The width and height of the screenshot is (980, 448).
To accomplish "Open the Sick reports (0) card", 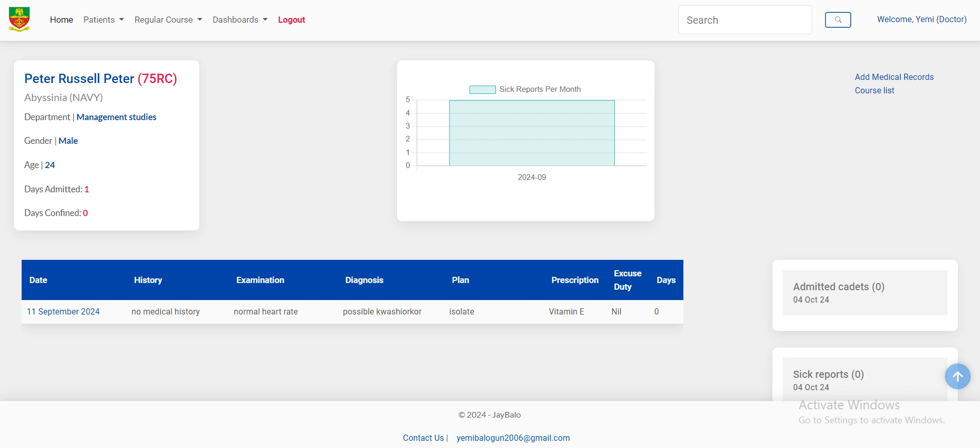I will (x=865, y=379).
